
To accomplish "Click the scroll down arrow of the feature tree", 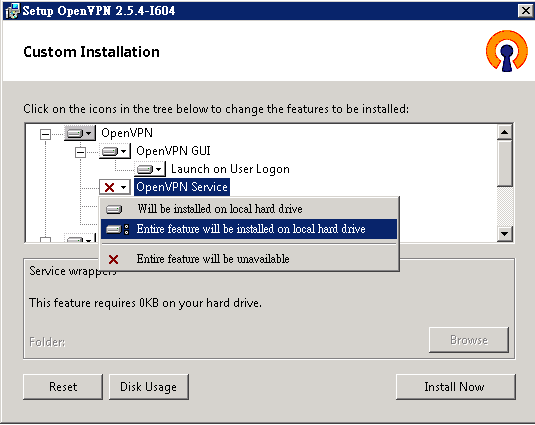I will (x=505, y=234).
